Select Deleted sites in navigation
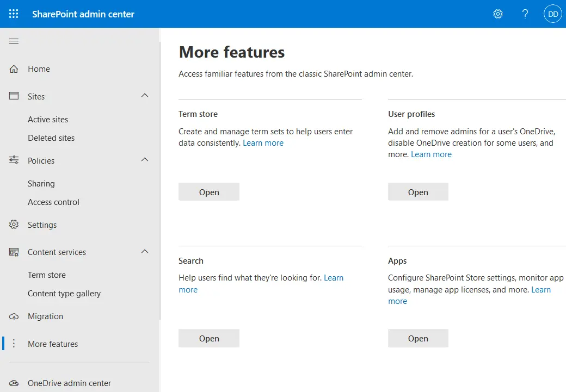566x392 pixels. (x=51, y=138)
